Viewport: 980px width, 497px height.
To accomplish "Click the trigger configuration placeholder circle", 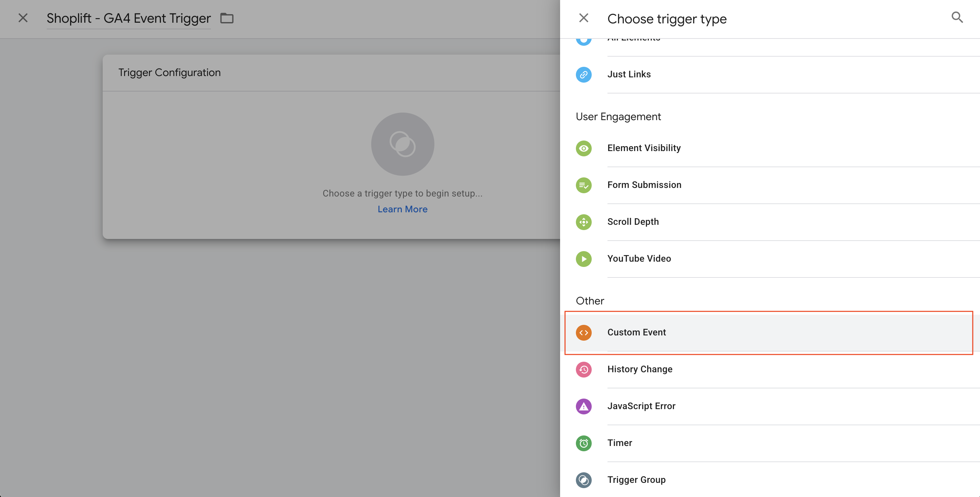I will [x=402, y=144].
